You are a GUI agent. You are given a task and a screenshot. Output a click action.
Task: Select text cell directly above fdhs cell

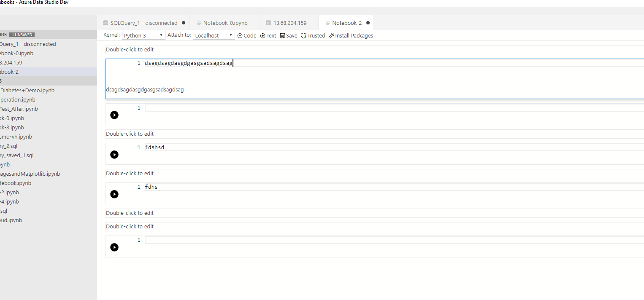click(375, 173)
